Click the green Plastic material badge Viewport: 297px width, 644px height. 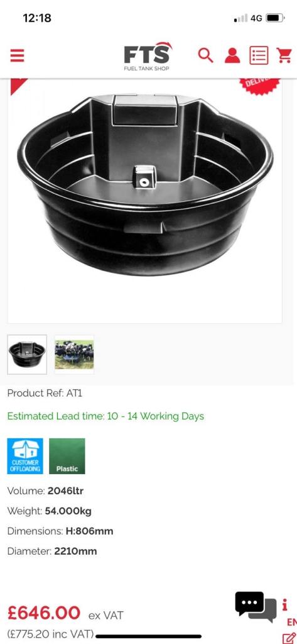pos(67,456)
